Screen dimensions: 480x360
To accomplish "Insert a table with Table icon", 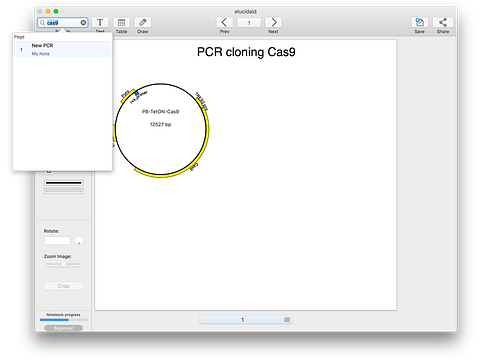I will coord(121,23).
